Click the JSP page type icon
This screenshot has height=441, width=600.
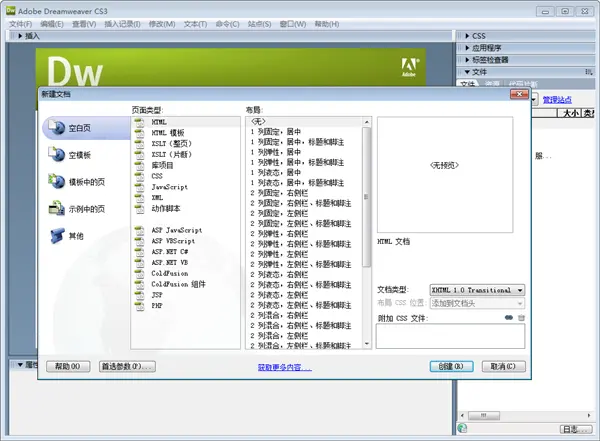140,295
